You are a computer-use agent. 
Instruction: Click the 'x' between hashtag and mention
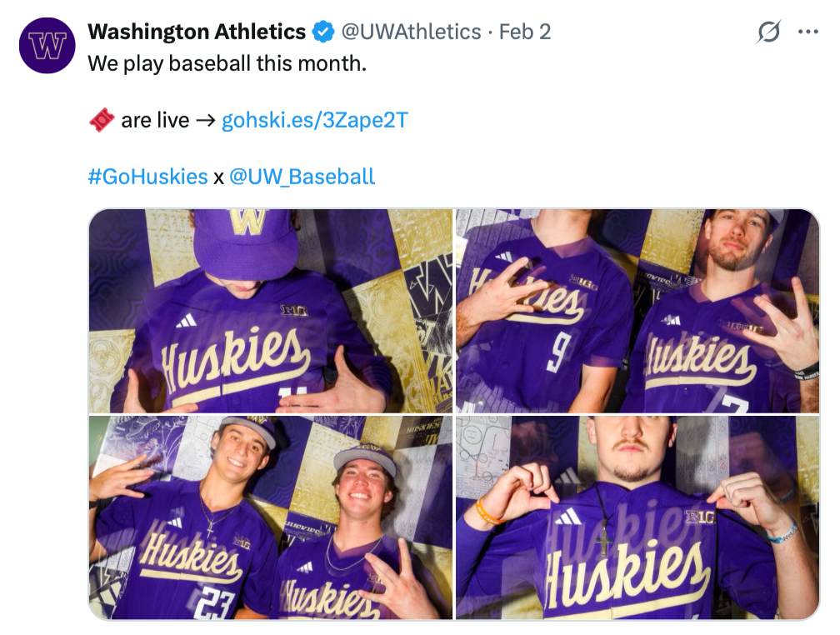pyautogui.click(x=218, y=177)
